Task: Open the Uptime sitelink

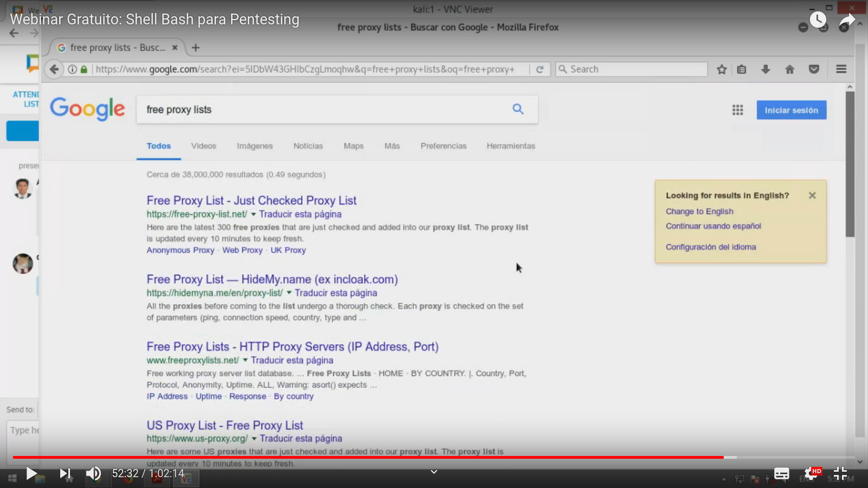Action: pos(208,396)
